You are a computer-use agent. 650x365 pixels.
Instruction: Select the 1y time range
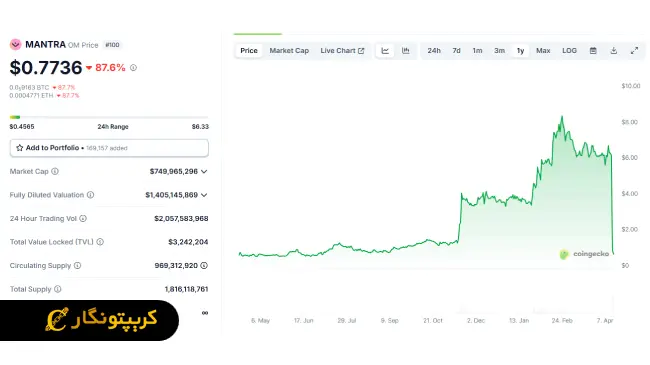click(x=520, y=51)
